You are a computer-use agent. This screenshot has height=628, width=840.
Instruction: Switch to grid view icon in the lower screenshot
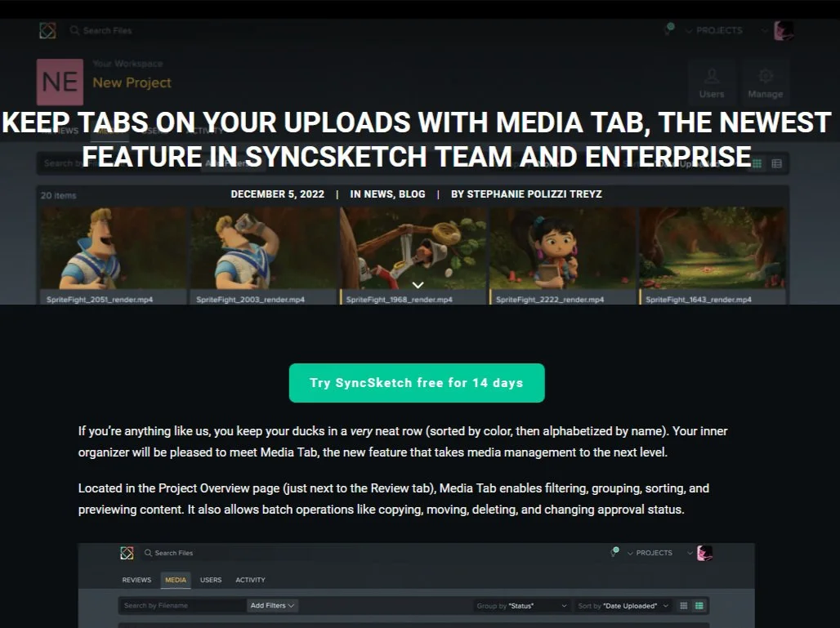[x=684, y=606]
